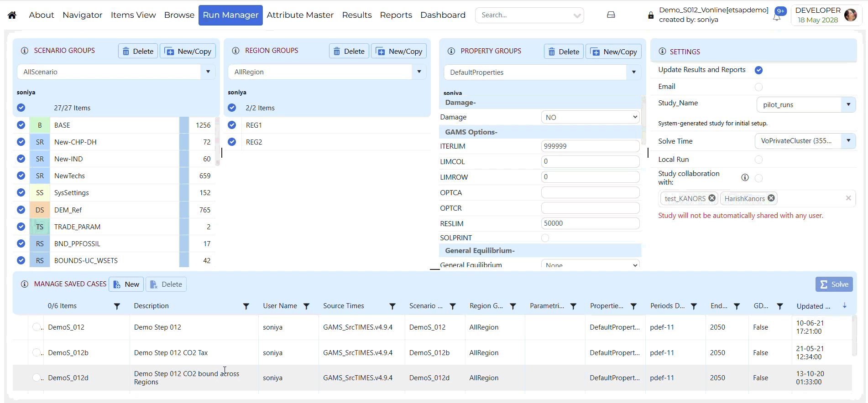Toggle Update Results and Reports checkbox
Image resolution: width=868 pixels, height=403 pixels.
(x=758, y=70)
